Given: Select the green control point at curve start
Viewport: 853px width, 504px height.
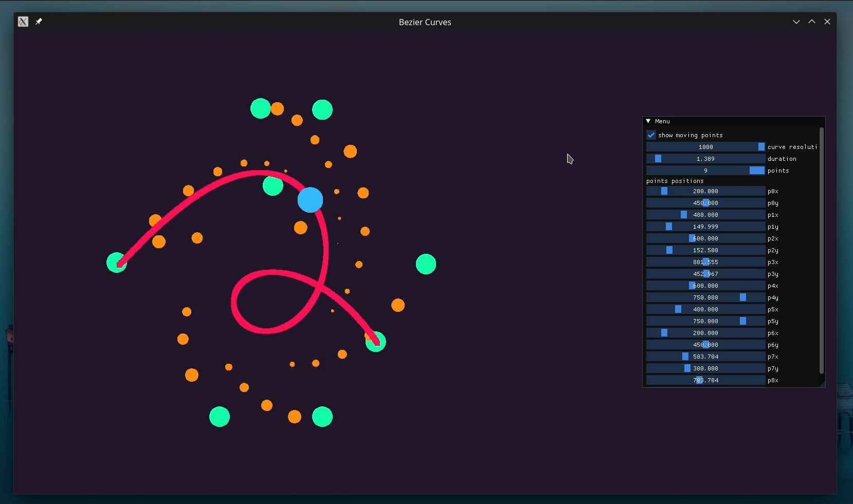Looking at the screenshot, I should click(x=116, y=263).
